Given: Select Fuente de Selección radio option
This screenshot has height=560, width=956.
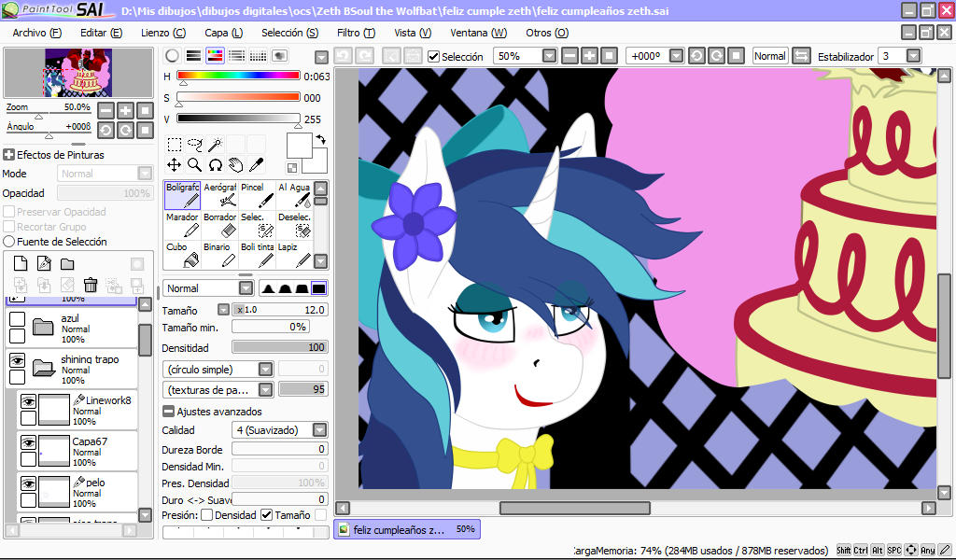Looking at the screenshot, I should 8,242.
